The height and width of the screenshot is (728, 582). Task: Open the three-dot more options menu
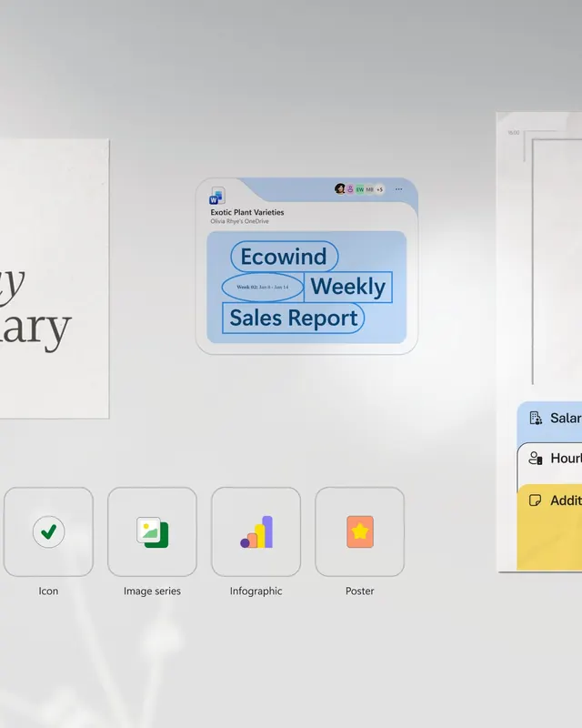(398, 189)
